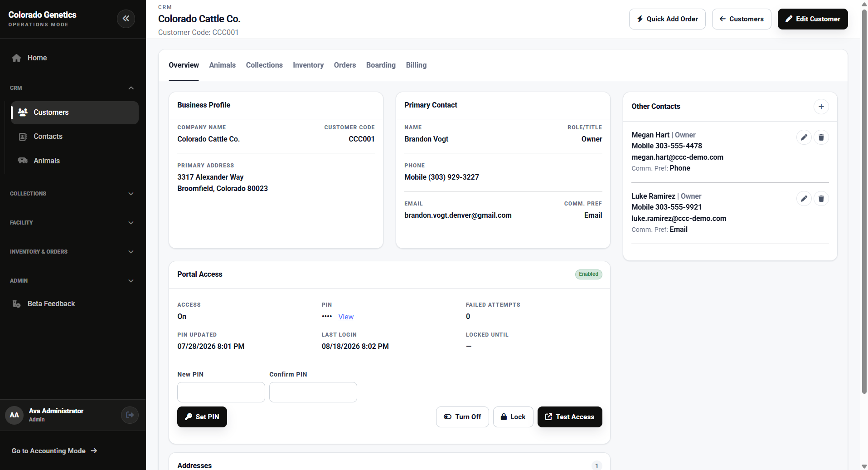This screenshot has height=470, width=868.
Task: Click Last Login value 08/18/2026 8:02 PM
Action: 355,347
